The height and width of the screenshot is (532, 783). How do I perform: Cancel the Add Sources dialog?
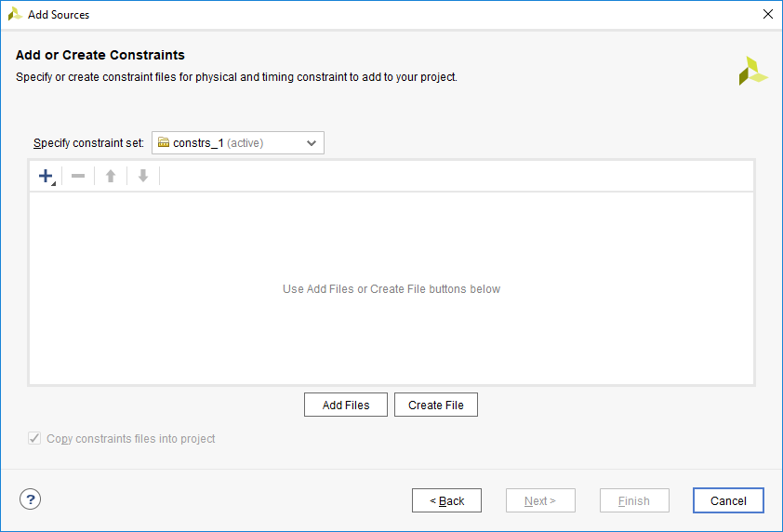[728, 500]
